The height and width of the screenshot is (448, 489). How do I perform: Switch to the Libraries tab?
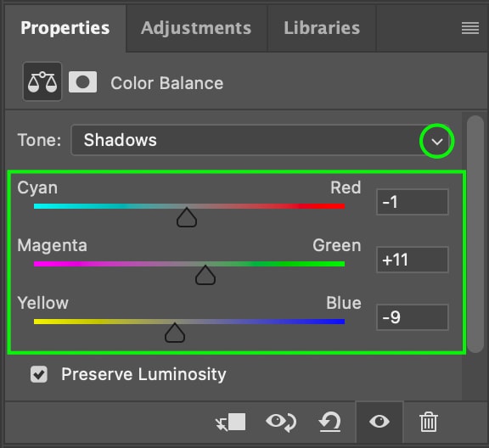tap(322, 28)
